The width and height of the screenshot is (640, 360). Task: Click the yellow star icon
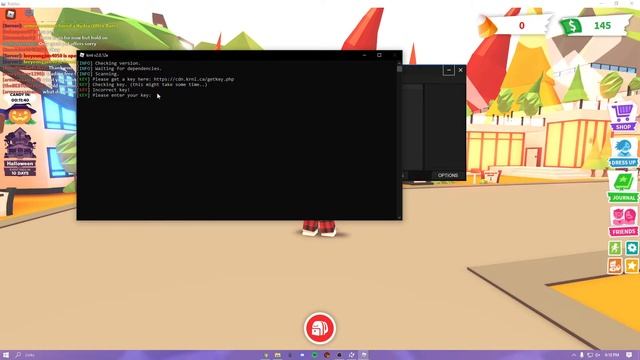(x=632, y=266)
